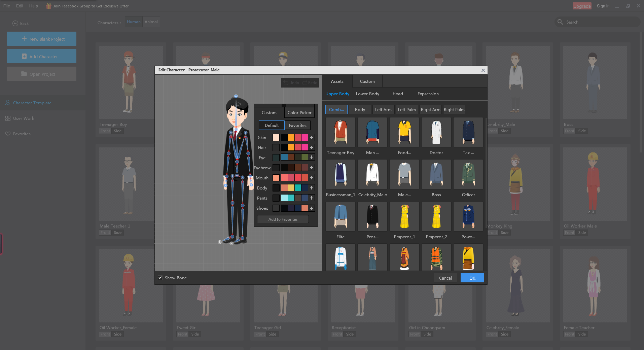Switch to the Color Picker tab
This screenshot has height=350, width=644.
tap(299, 113)
